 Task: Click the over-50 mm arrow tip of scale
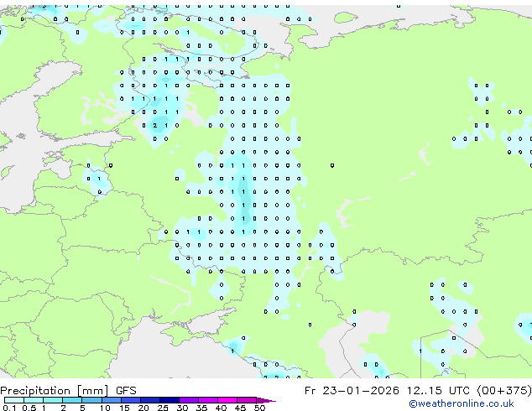click(266, 400)
